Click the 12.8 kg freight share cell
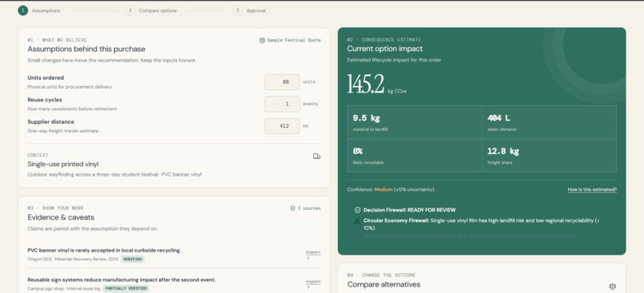The image size is (644, 293). (x=549, y=156)
